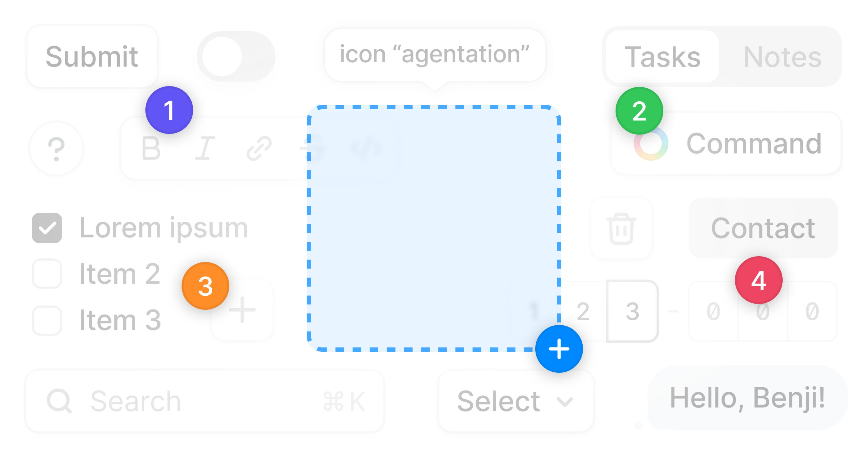
Task: Click into the Search input field
Action: pos(205,401)
